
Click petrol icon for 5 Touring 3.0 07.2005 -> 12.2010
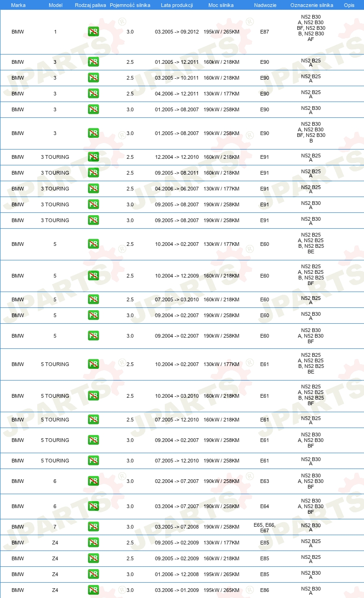coord(93,461)
